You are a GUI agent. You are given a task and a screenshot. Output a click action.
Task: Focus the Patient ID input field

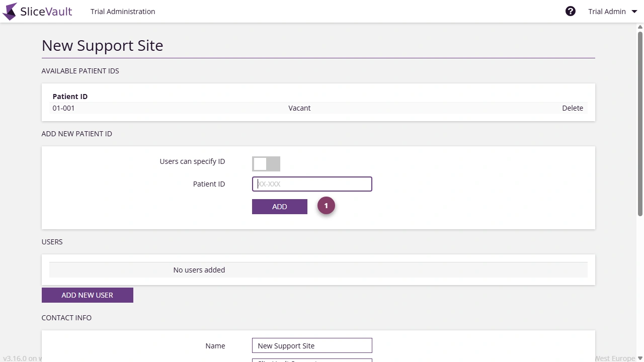pyautogui.click(x=312, y=184)
